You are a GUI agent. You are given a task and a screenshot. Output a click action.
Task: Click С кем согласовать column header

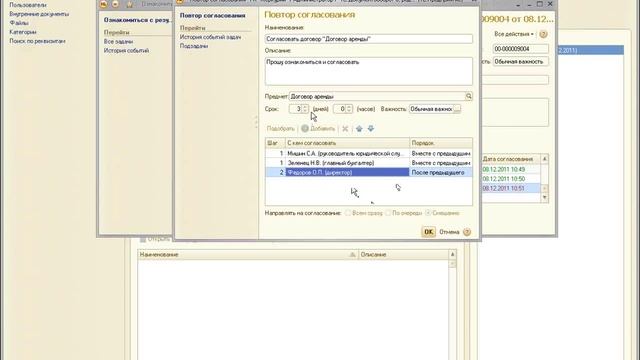[347, 143]
